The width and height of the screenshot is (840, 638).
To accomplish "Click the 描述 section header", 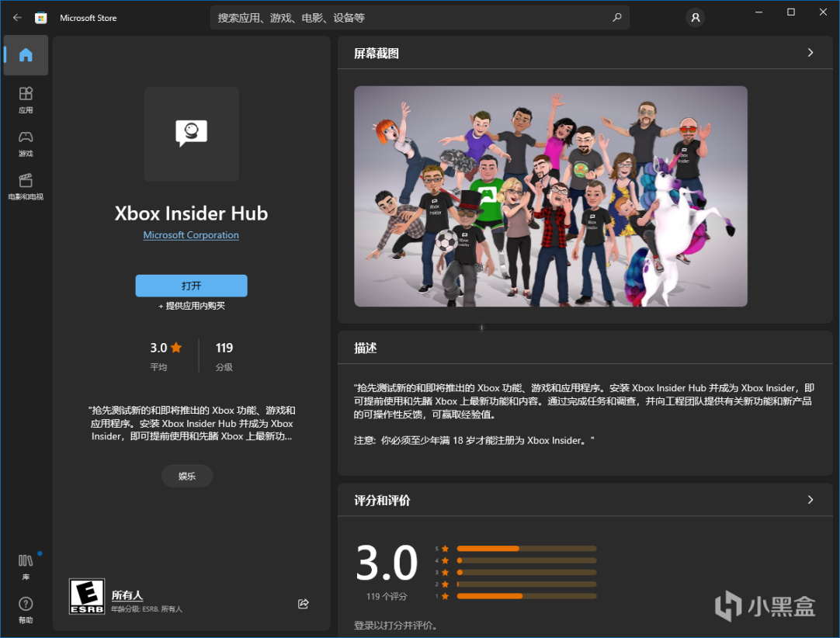I will pos(366,348).
